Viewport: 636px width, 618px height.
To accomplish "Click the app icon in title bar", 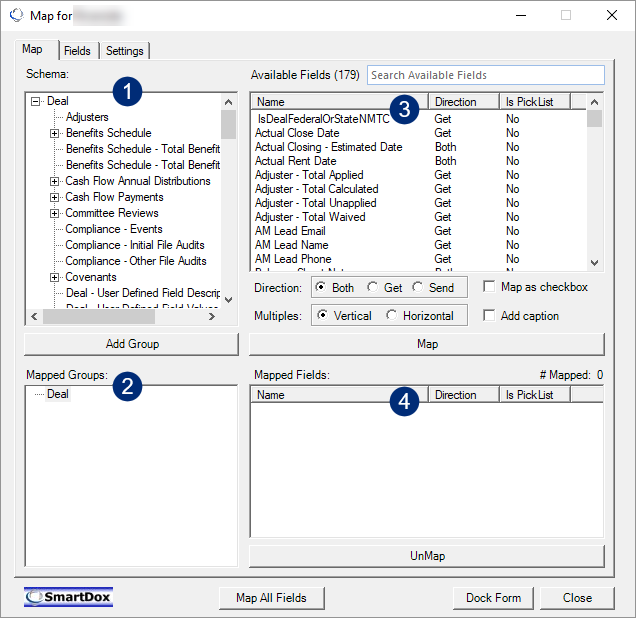I will pyautogui.click(x=17, y=15).
